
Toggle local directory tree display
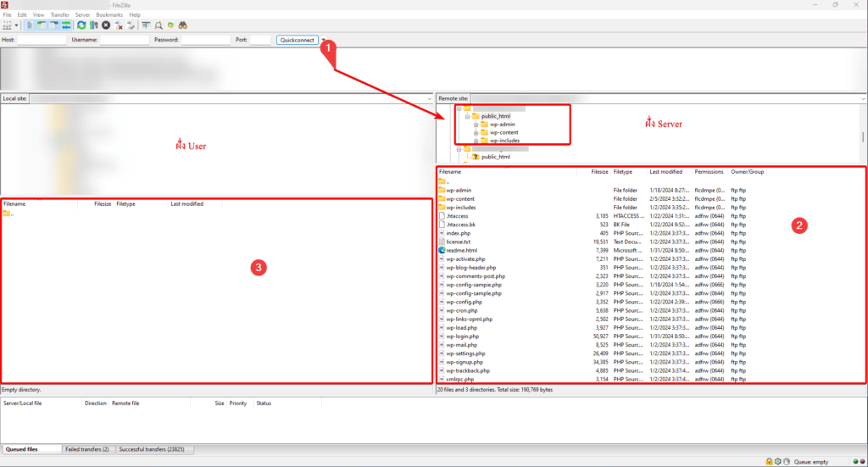42,25
